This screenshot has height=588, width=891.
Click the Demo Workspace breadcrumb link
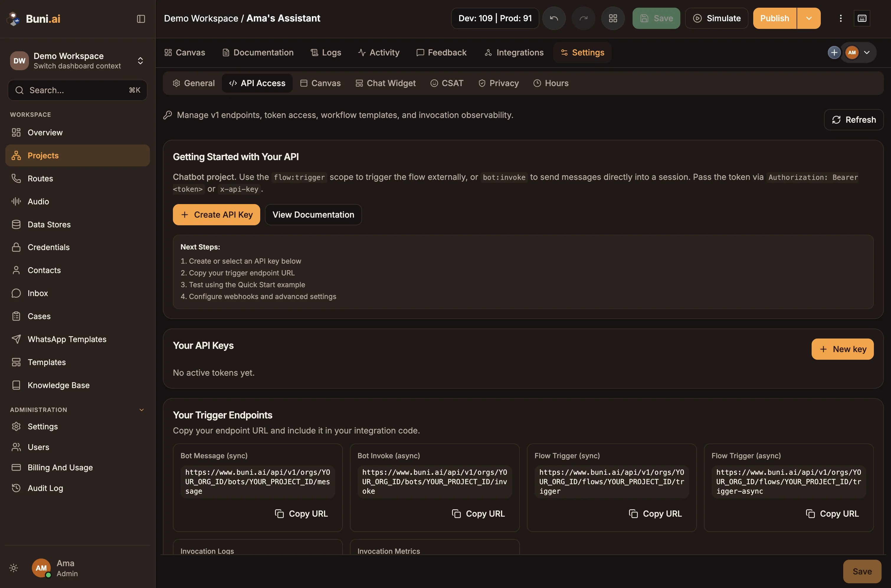point(201,18)
